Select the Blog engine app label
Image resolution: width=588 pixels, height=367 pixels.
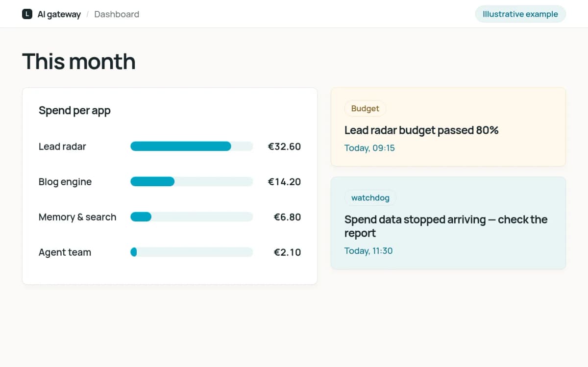click(65, 182)
